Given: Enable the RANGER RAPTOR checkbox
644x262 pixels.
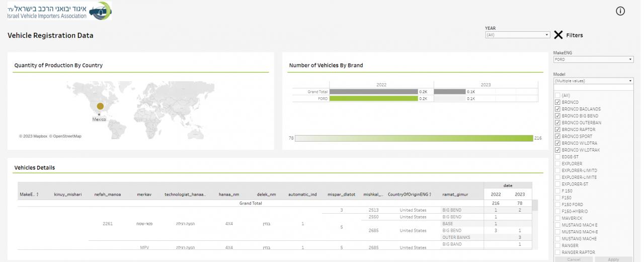Looking at the screenshot, I should [557, 252].
